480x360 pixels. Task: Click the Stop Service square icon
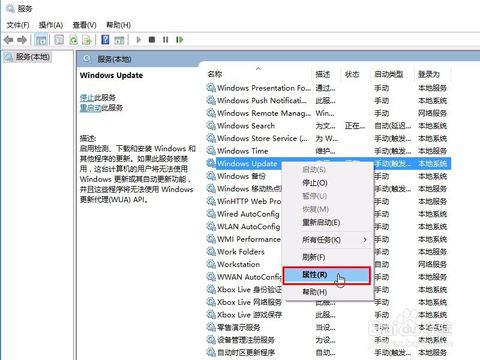click(x=152, y=40)
